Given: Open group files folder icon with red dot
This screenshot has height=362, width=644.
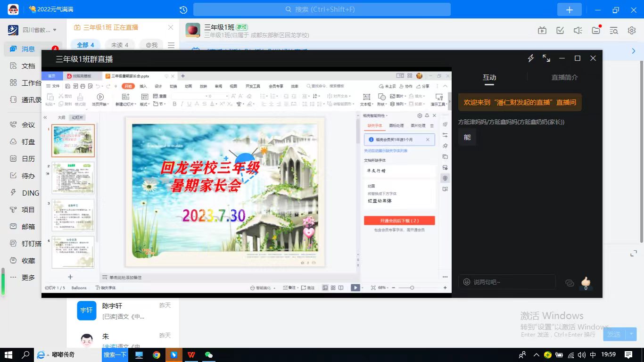Looking at the screenshot, I should pos(596,31).
